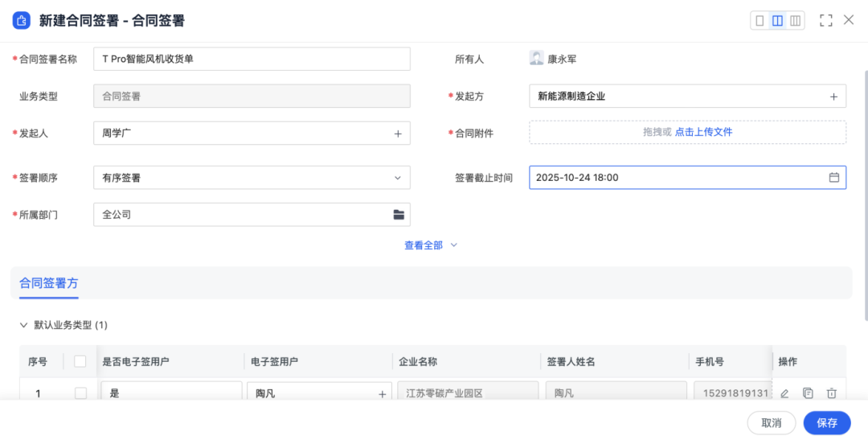Check the select-all checkbox in table header

click(80, 362)
